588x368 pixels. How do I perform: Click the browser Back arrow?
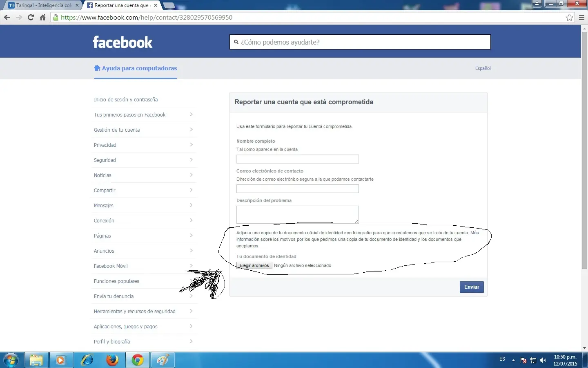coord(7,18)
